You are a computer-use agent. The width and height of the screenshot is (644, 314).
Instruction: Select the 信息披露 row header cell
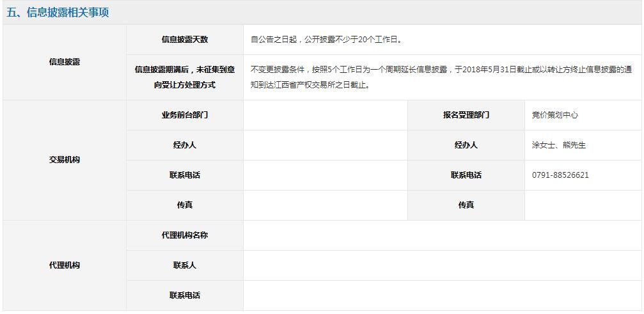point(65,62)
